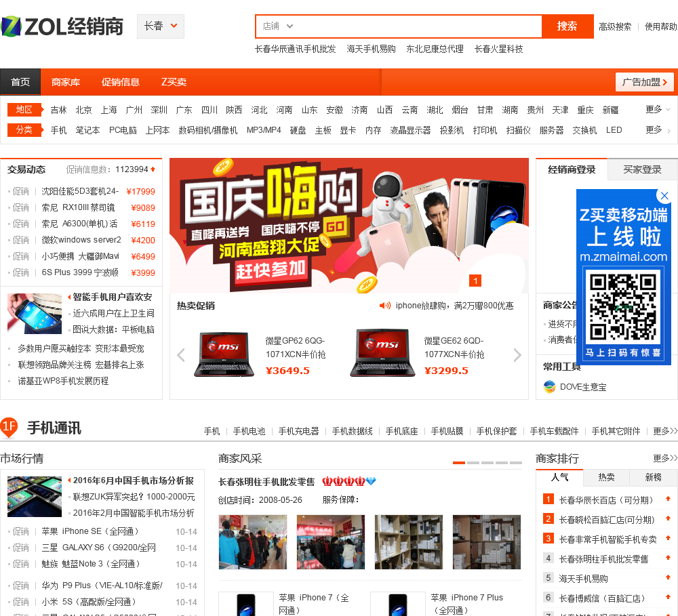
Task: Click the fourth store photo thumbnail
Action: [486, 541]
